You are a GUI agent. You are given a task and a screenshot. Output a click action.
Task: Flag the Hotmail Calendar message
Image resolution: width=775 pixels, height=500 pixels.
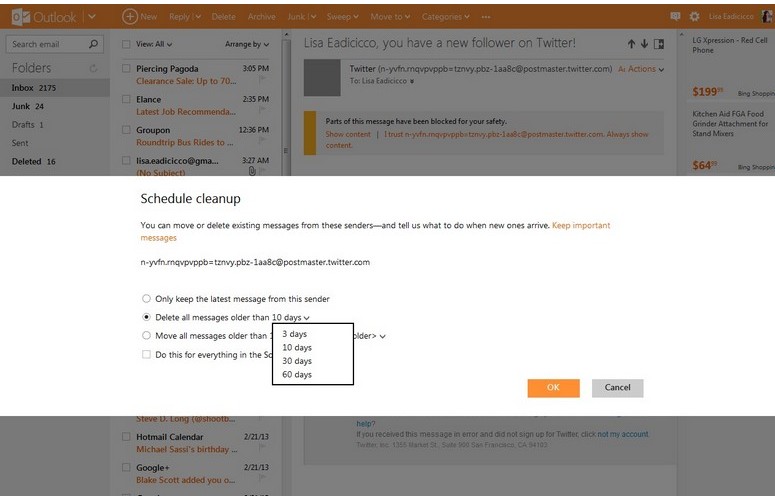click(x=262, y=447)
